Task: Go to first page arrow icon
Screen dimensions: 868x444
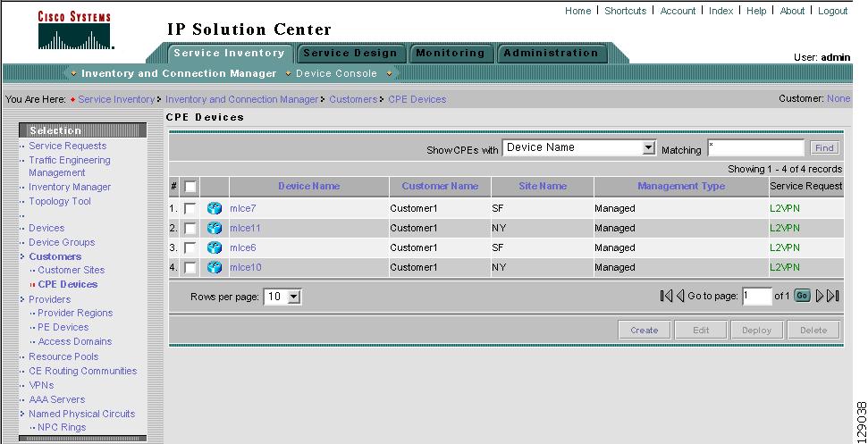Action: [666, 296]
